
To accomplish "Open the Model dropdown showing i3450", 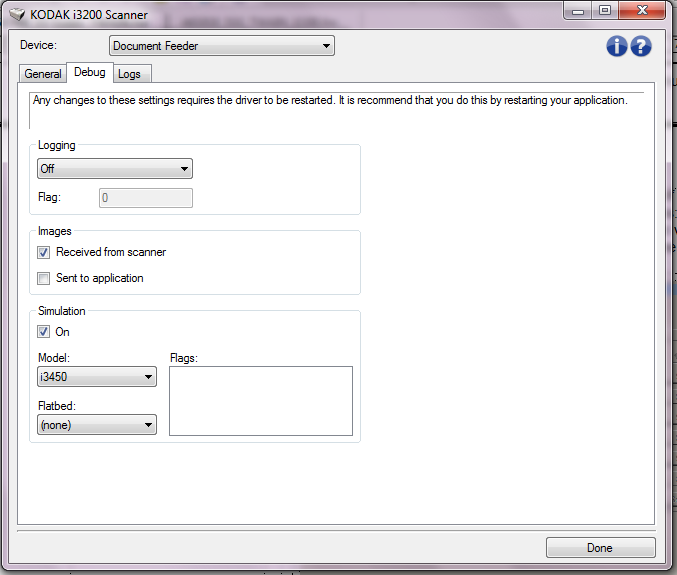I will coord(97,377).
